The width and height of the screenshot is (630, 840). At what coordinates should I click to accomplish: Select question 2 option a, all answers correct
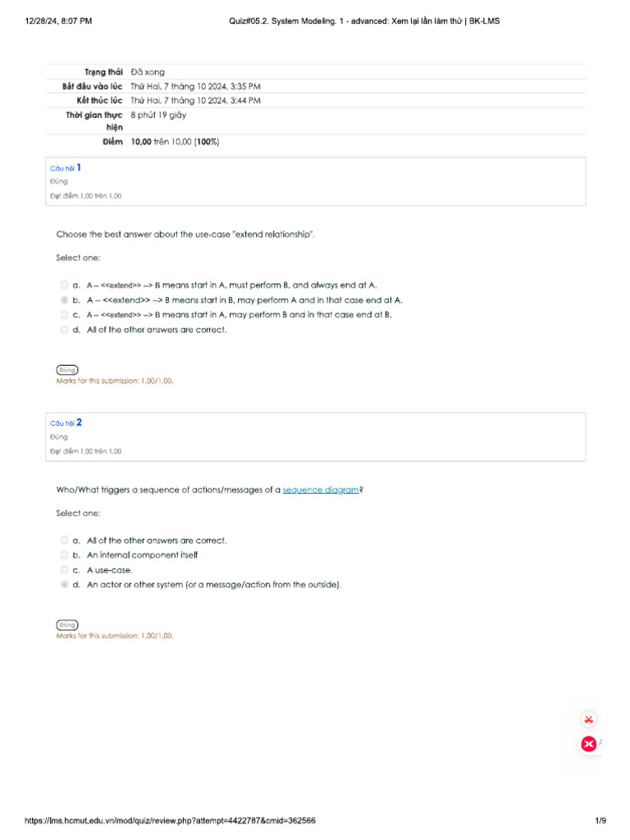(64, 541)
